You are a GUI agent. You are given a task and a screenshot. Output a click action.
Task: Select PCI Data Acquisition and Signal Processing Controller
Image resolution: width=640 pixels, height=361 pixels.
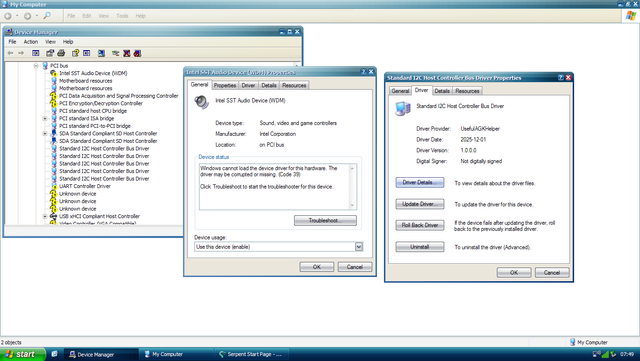(x=118, y=96)
